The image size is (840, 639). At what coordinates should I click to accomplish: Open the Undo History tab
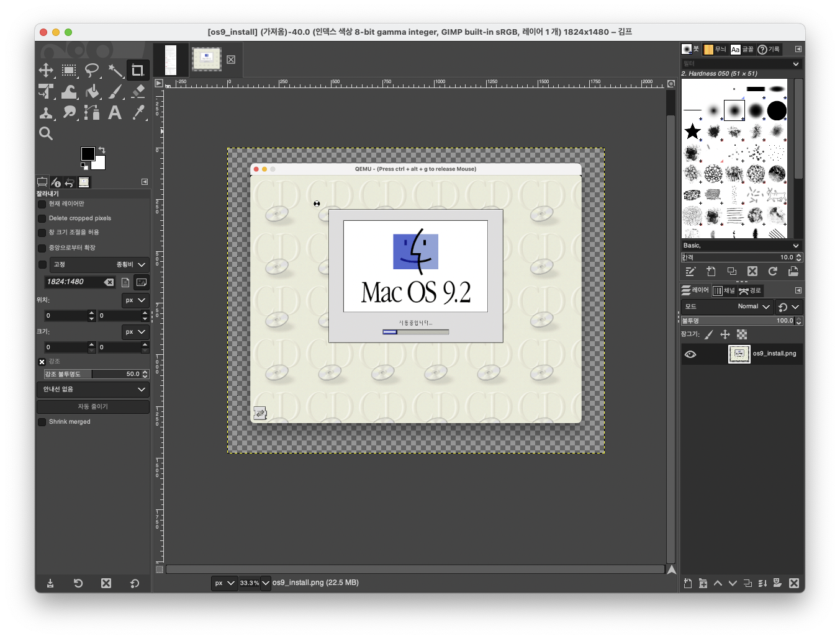tap(70, 182)
